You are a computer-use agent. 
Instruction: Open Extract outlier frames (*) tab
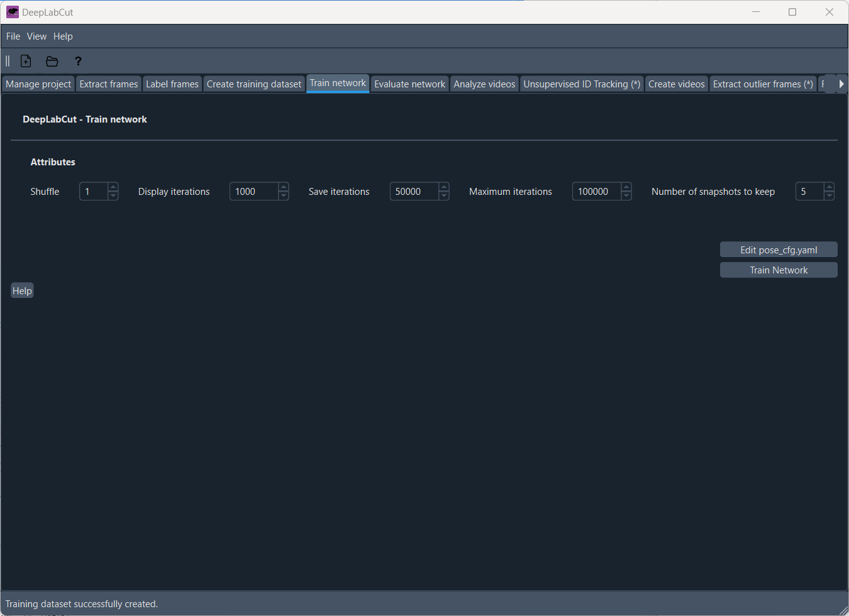click(x=763, y=84)
